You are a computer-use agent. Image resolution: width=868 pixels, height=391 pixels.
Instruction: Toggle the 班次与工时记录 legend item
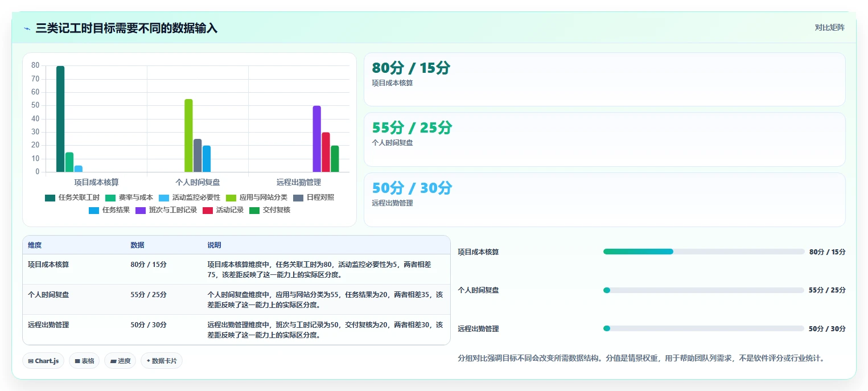pyautogui.click(x=166, y=210)
